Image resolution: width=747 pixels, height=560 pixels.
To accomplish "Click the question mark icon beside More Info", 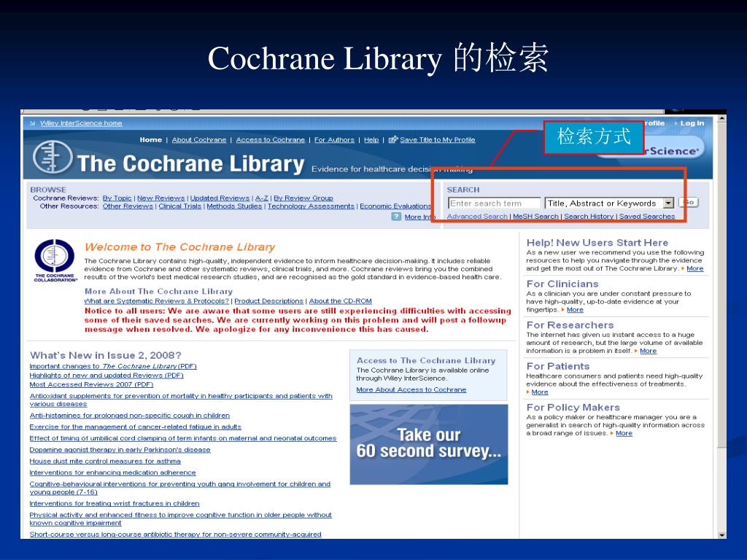I will click(x=396, y=217).
